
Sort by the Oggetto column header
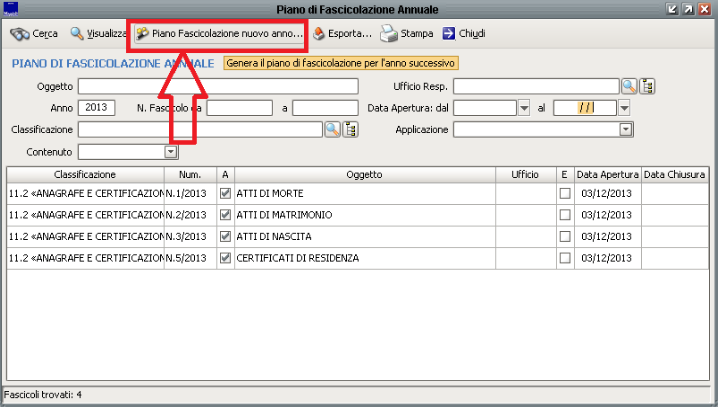coord(364,174)
